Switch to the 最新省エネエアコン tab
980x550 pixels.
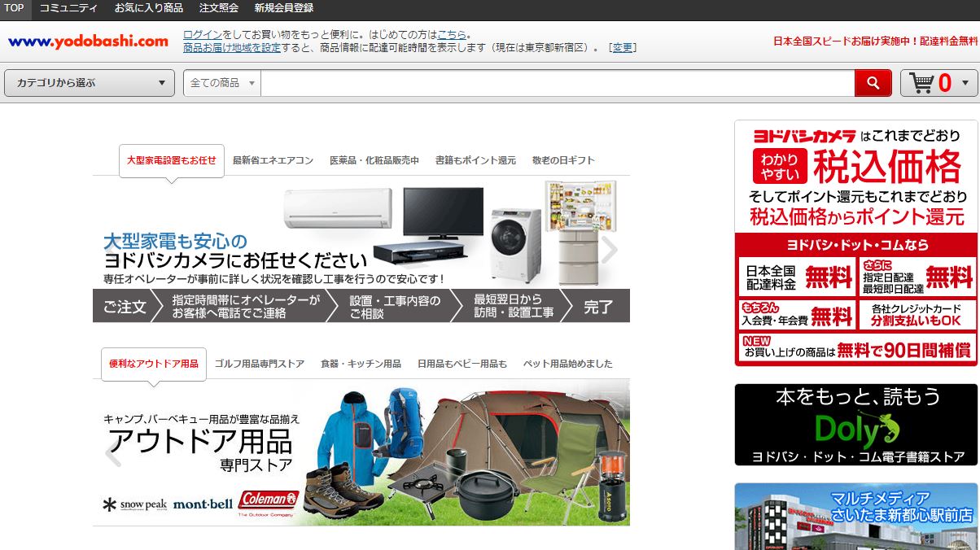(273, 160)
